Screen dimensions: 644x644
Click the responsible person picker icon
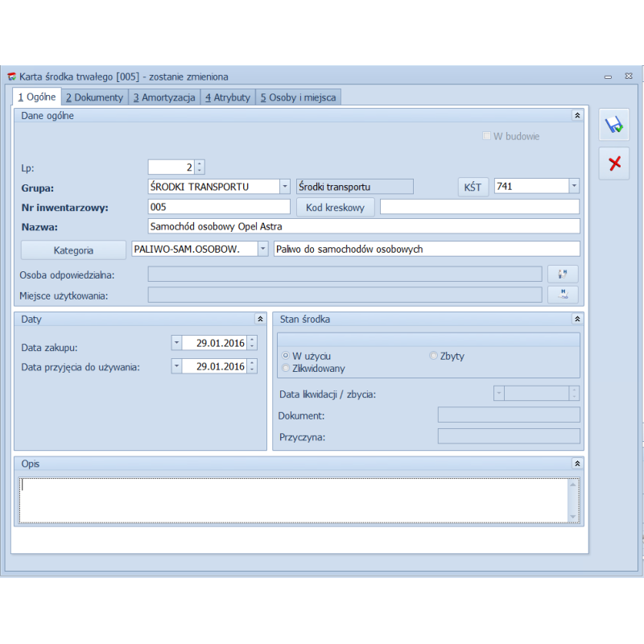[x=563, y=275]
